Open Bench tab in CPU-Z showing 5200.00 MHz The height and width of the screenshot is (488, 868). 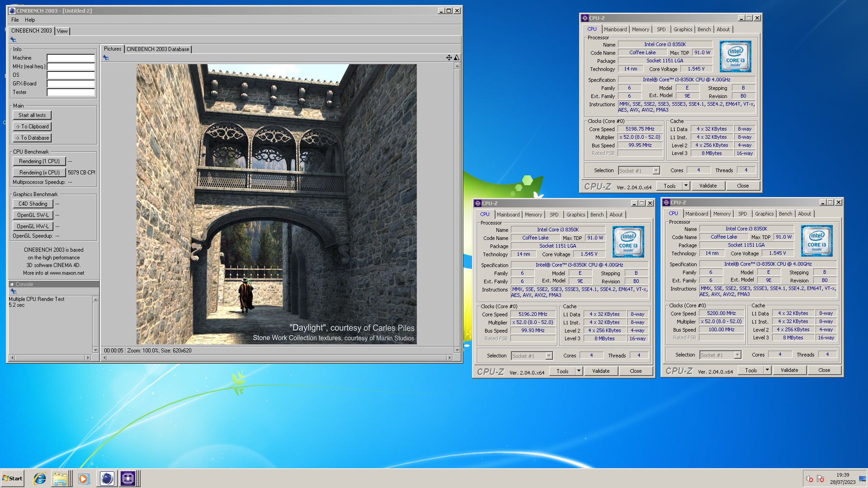point(786,214)
